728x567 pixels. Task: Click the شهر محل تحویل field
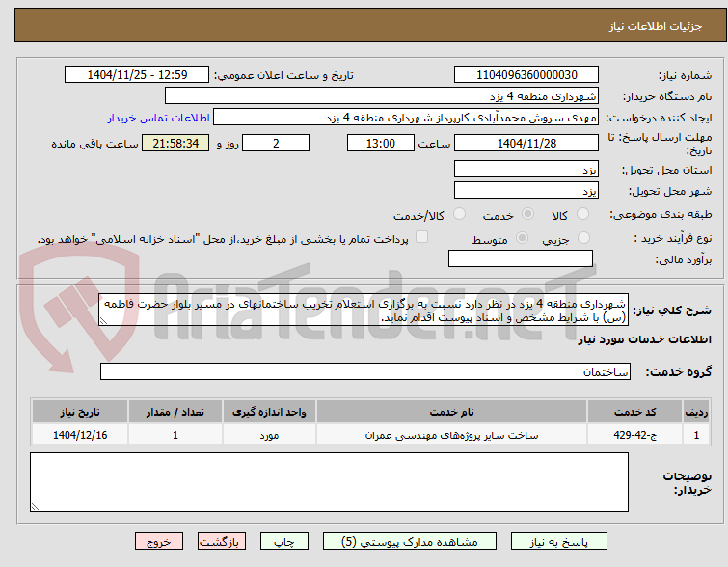point(526,190)
